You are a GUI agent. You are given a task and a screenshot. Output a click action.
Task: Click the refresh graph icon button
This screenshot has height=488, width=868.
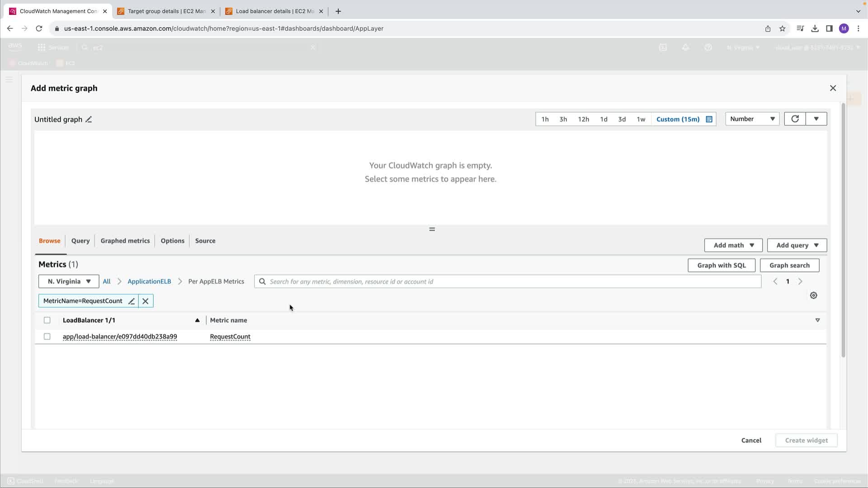[795, 119]
